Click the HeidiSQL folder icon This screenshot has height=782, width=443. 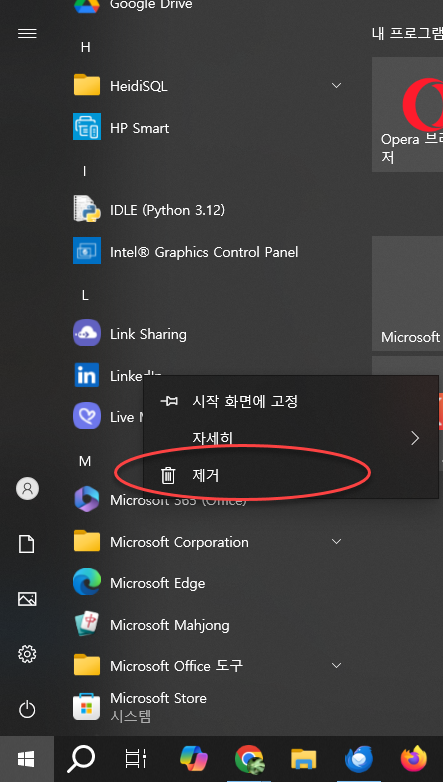(x=87, y=85)
